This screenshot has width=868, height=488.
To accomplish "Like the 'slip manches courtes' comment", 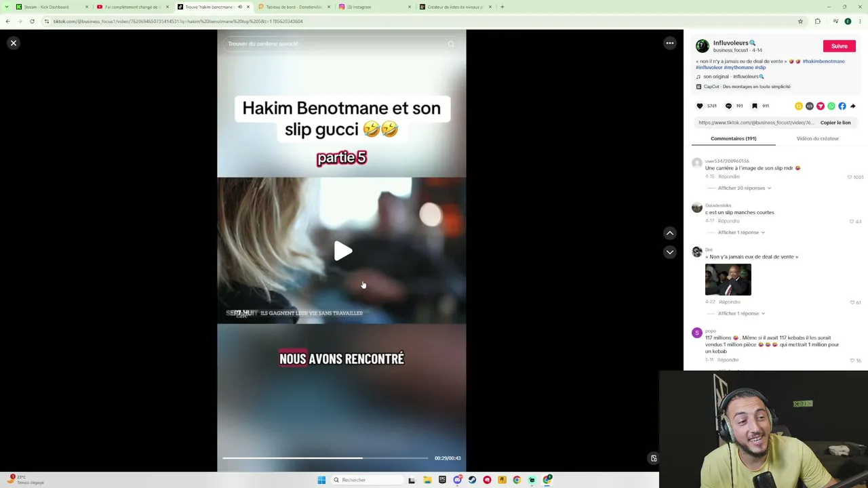I will [x=852, y=222].
